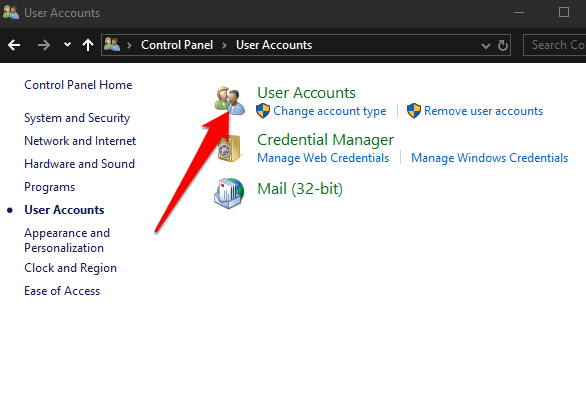Open Appearance and Personalization category
The image size is (586, 416).
(67, 240)
